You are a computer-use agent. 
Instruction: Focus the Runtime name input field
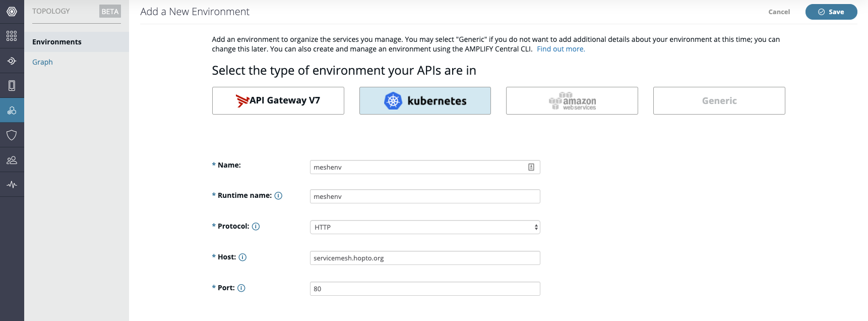[x=425, y=196]
